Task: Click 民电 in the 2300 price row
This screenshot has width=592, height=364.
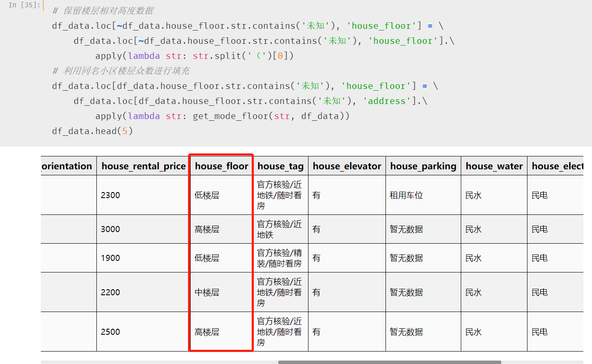Action: tap(540, 195)
